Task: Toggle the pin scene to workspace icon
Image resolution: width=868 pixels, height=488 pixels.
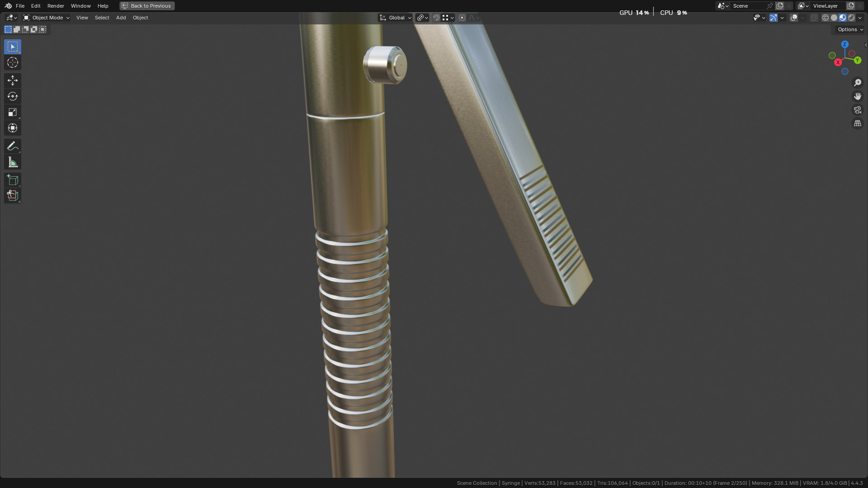Action: tap(770, 6)
